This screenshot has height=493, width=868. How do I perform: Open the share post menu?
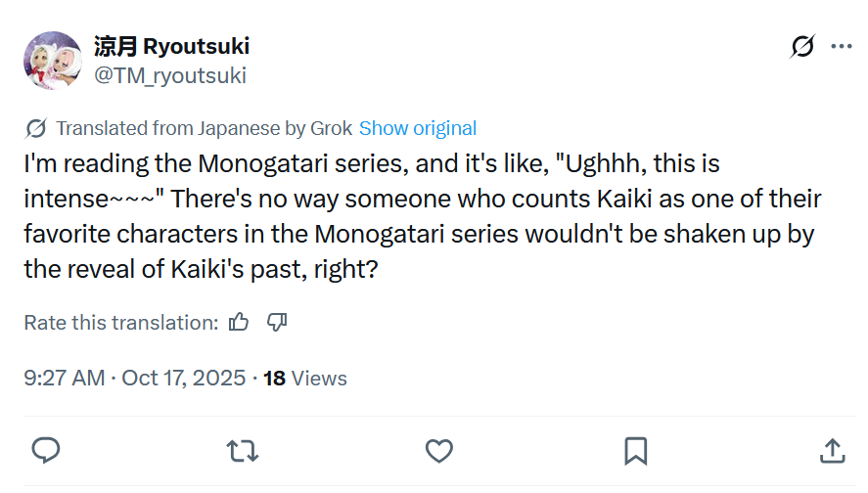point(832,451)
